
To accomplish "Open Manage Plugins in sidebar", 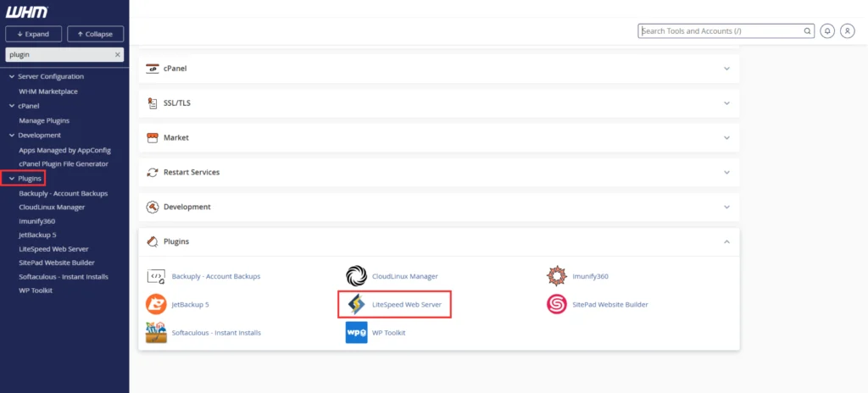I will [44, 120].
